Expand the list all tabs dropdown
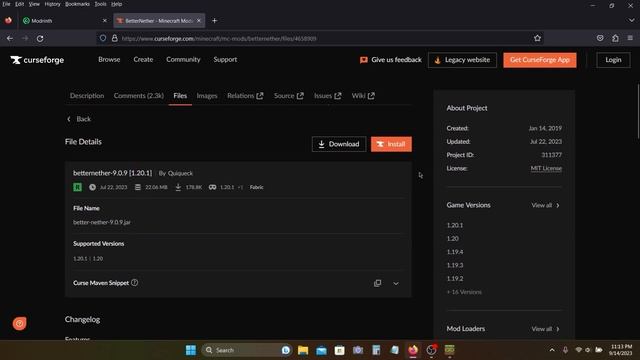 click(631, 20)
